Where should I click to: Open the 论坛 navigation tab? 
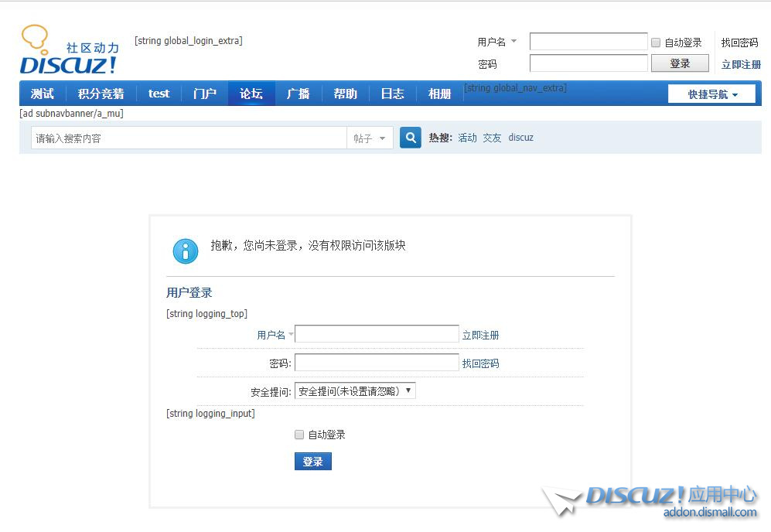251,94
